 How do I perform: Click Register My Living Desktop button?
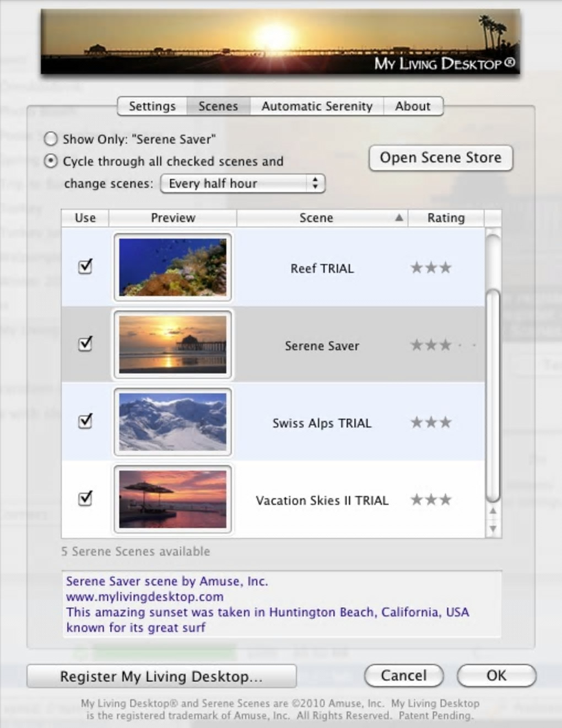[x=161, y=676]
